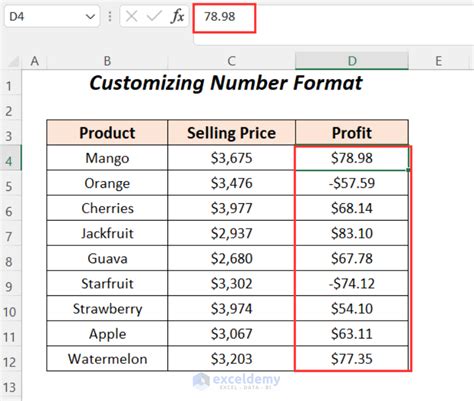
Task: Select the Profit header cell
Action: tap(352, 133)
